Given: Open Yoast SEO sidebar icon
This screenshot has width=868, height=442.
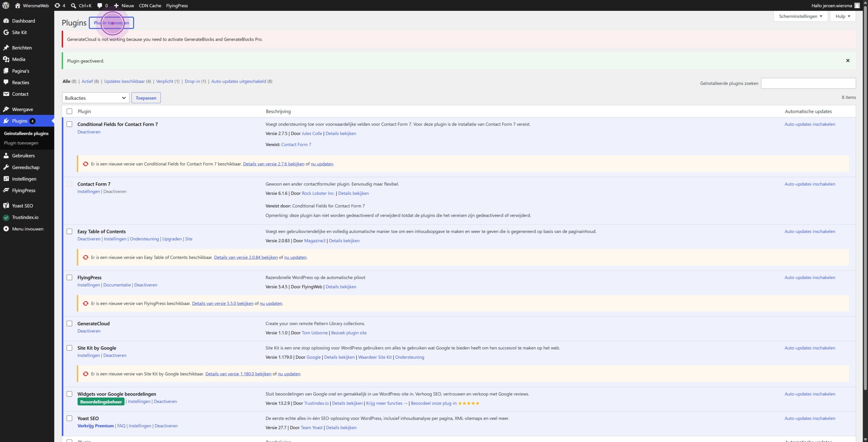Looking at the screenshot, I should click(x=6, y=205).
